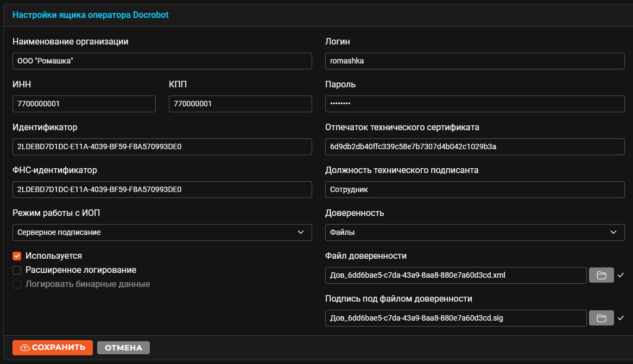Viewport: 633px width, 364px height.
Task: Edit Должность технического подписанта field
Action: 474,190
